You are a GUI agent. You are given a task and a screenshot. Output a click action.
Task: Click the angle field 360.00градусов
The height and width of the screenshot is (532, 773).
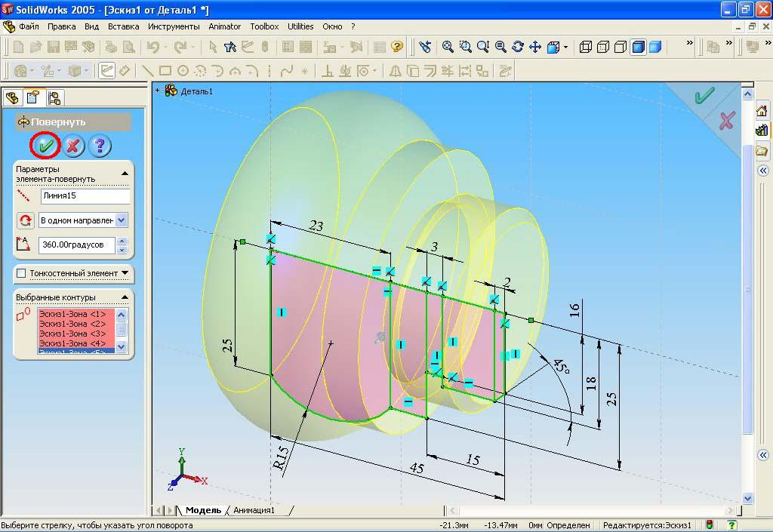tap(77, 244)
